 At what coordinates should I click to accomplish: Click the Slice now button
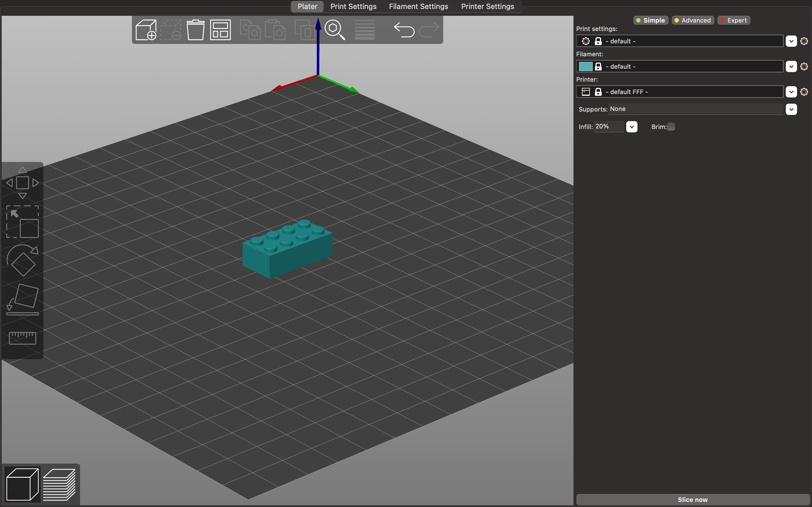(692, 499)
